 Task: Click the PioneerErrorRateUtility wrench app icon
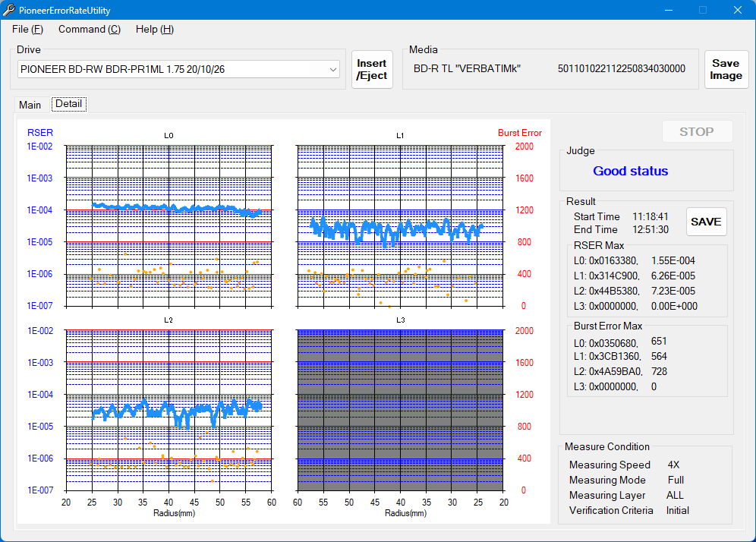[x=9, y=10]
